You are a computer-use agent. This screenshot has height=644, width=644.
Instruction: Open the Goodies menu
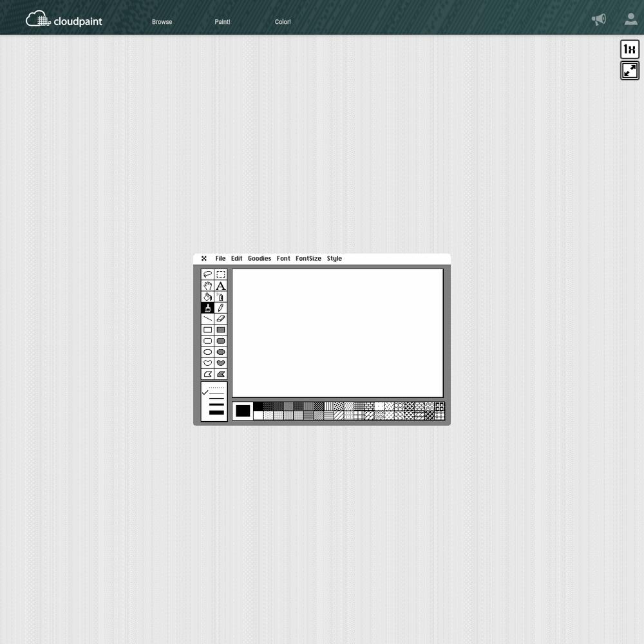click(260, 258)
